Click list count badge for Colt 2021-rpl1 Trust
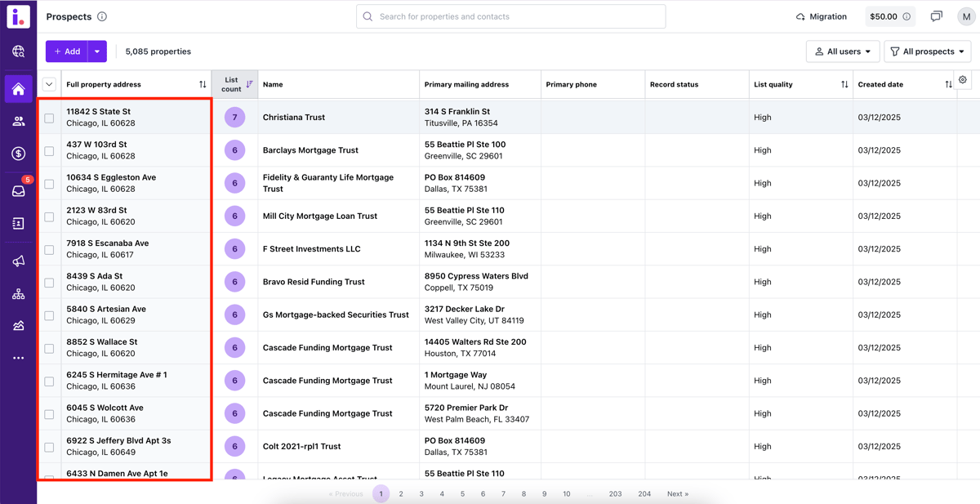980x504 pixels. pyautogui.click(x=234, y=446)
